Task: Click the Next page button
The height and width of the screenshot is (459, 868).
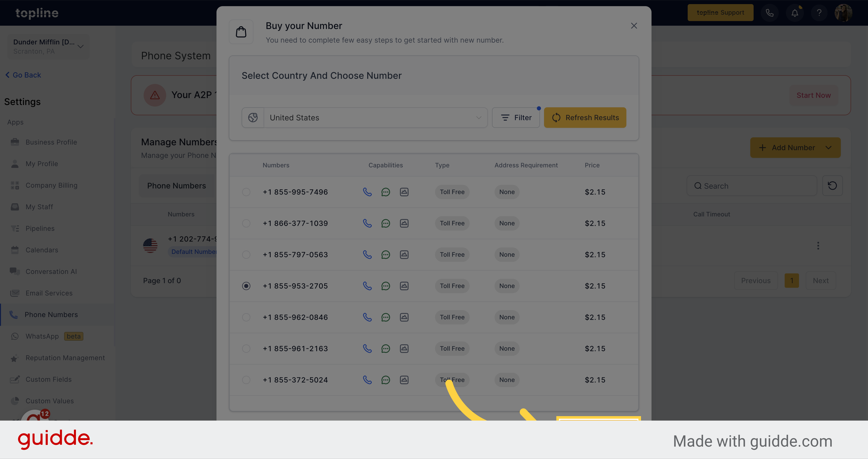Action: pyautogui.click(x=821, y=281)
